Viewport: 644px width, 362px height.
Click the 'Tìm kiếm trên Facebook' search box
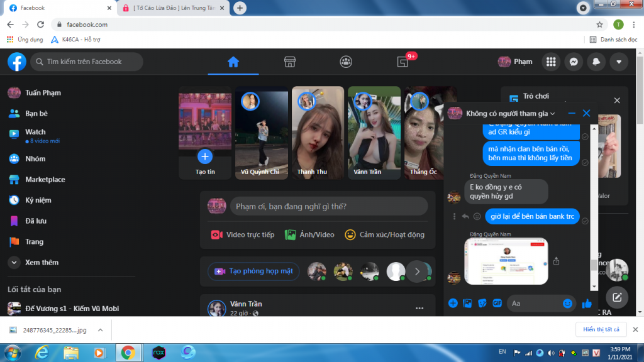pos(87,62)
